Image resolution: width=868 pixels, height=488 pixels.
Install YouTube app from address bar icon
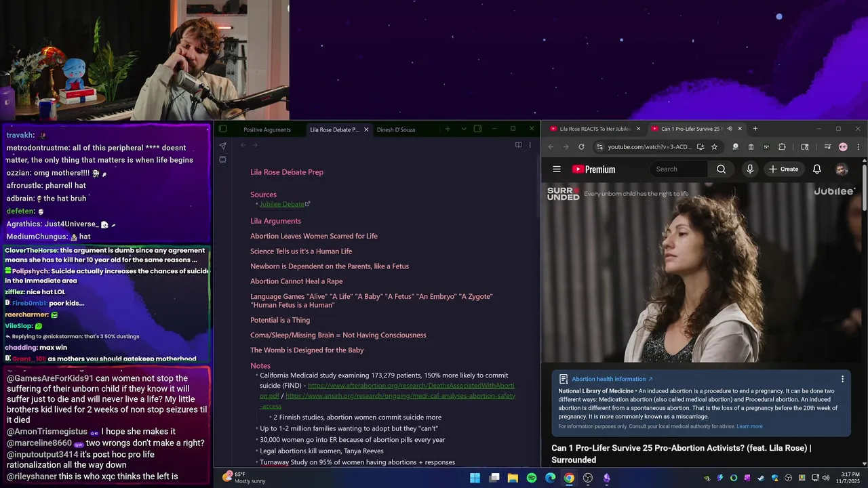[701, 146]
